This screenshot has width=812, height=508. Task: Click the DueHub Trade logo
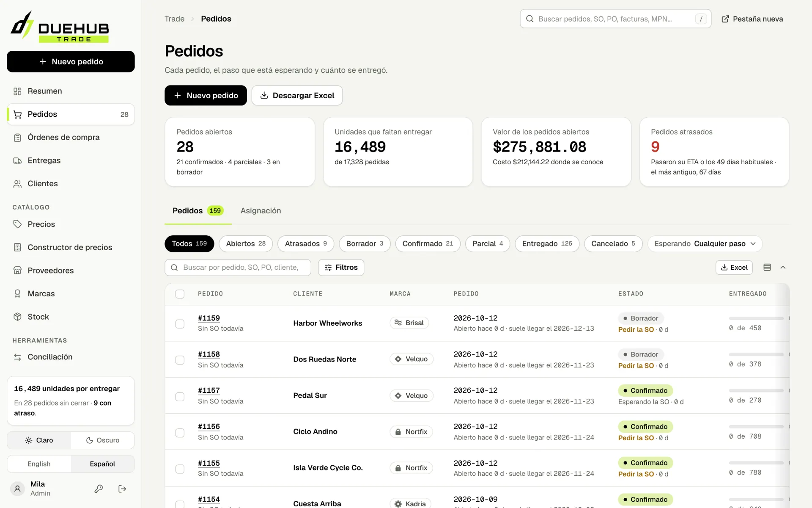60,27
